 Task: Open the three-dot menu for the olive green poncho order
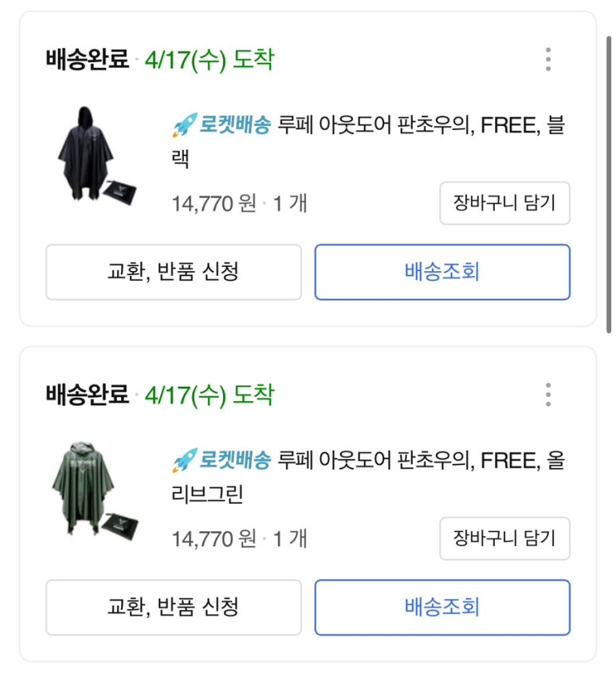[x=548, y=395]
